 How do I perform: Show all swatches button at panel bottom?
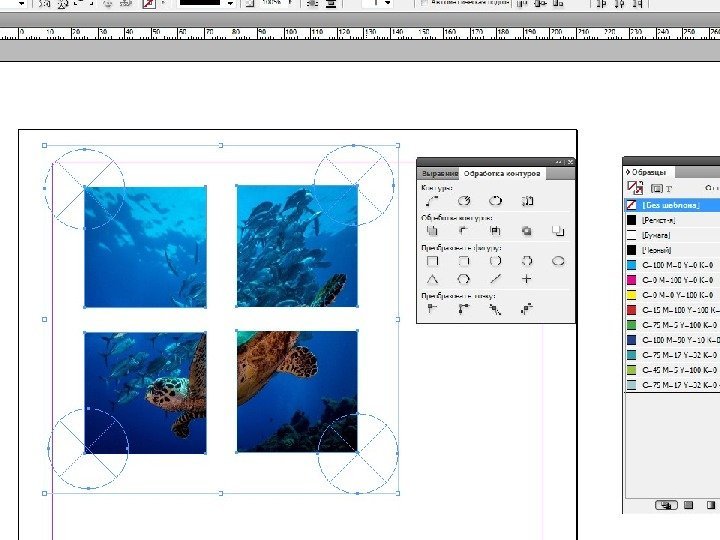click(666, 505)
